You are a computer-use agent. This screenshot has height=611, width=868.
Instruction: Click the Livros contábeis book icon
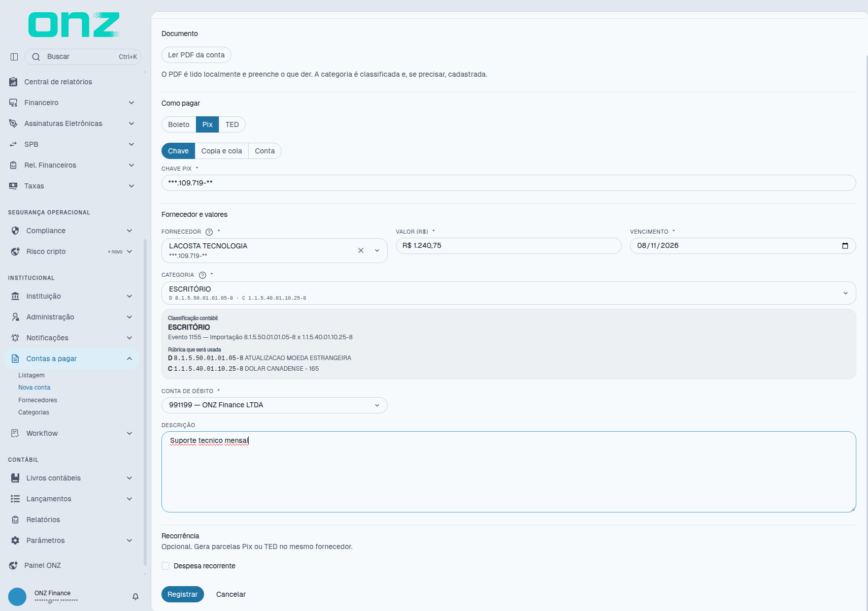[x=15, y=478]
